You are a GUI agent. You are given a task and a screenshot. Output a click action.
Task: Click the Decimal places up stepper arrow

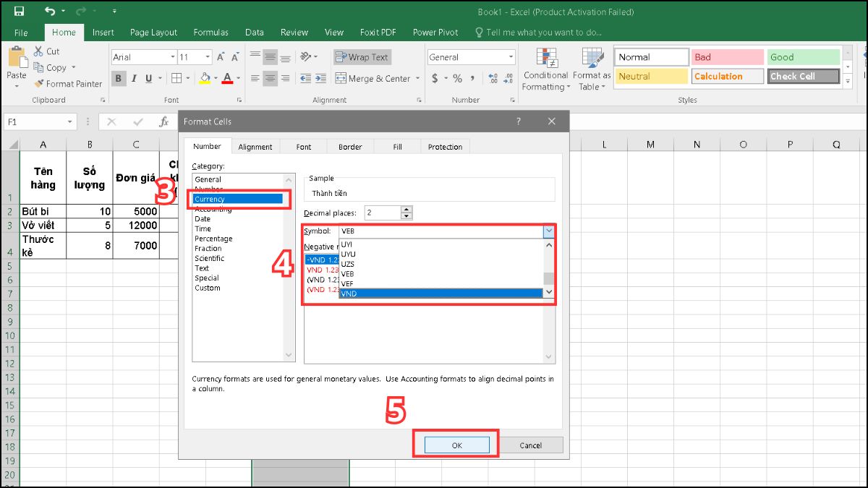(x=406, y=209)
